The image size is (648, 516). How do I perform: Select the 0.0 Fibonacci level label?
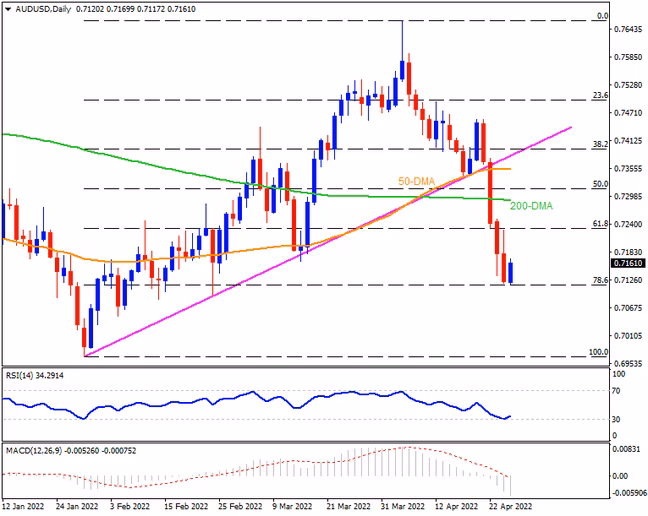(x=603, y=16)
